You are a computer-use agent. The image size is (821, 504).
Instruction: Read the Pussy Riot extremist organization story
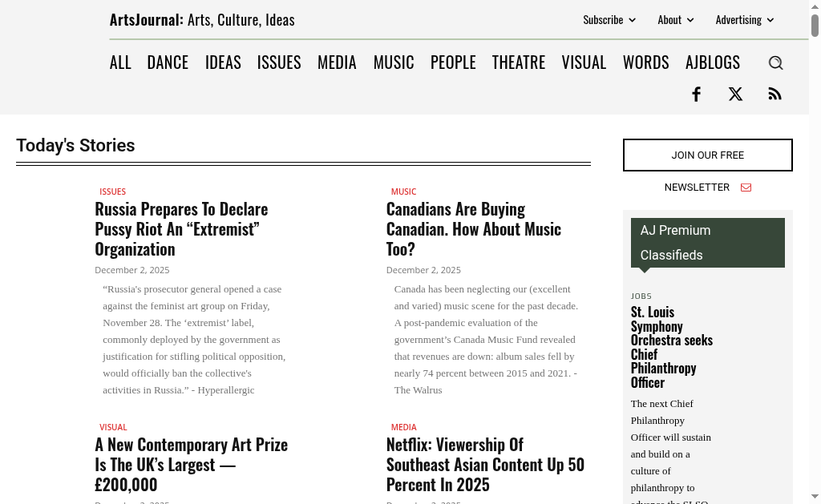(181, 228)
